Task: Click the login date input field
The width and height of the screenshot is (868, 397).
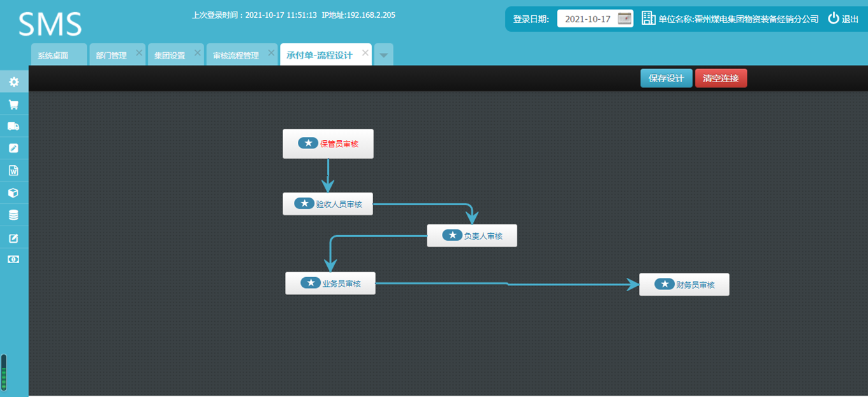Action: pos(587,19)
